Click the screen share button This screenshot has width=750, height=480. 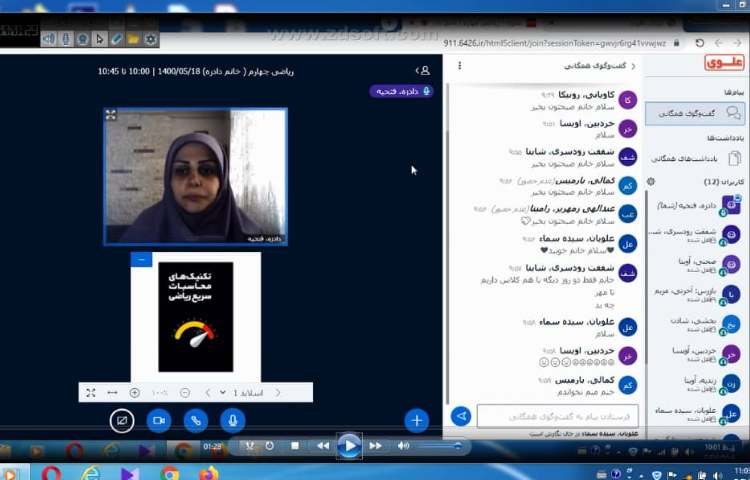coord(121,421)
